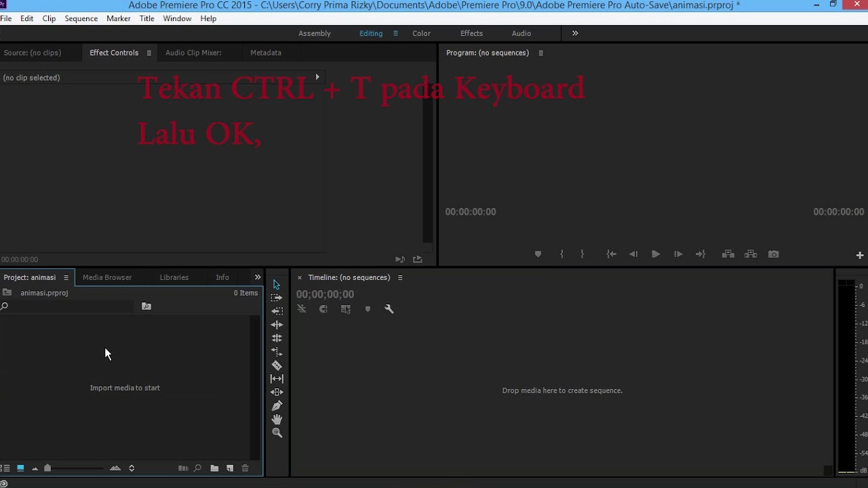Viewport: 868px width, 488px height.
Task: Open Program monitor button editor plus
Action: 860,256
